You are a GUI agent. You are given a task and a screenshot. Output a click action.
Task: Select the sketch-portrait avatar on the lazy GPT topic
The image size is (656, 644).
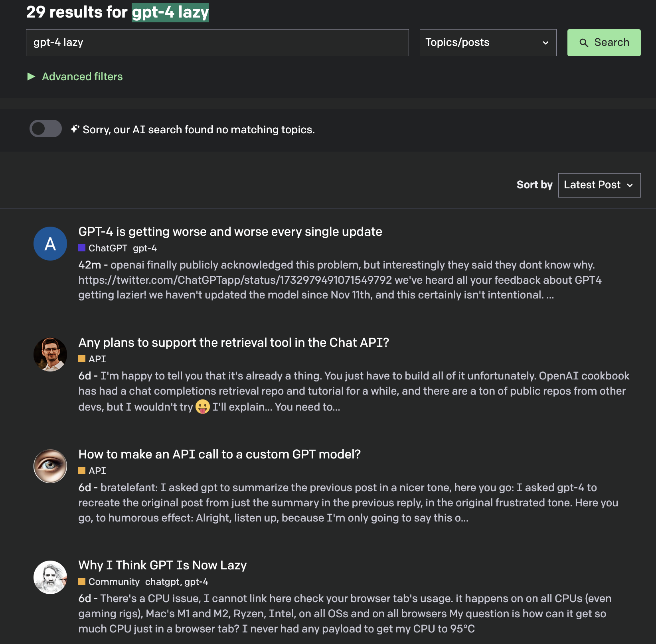tap(50, 577)
